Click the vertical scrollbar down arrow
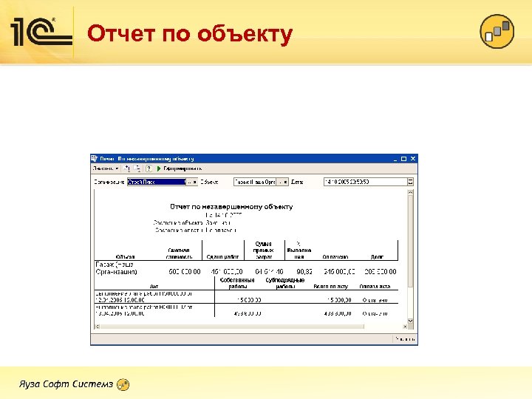532x399 pixels. [410, 321]
